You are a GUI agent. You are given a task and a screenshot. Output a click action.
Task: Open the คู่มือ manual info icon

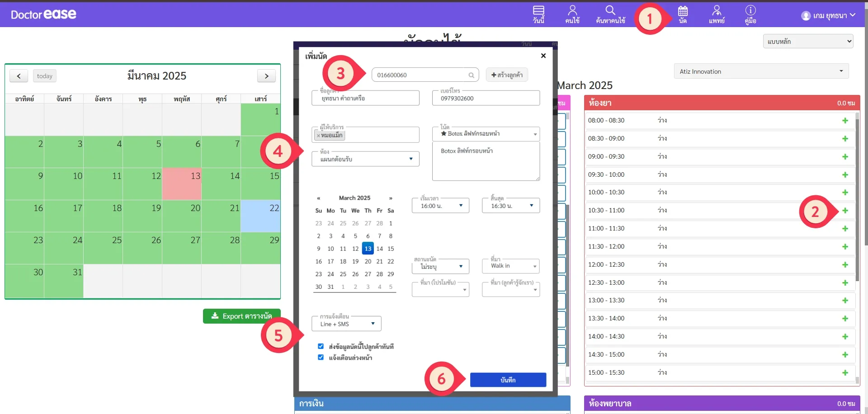750,14
